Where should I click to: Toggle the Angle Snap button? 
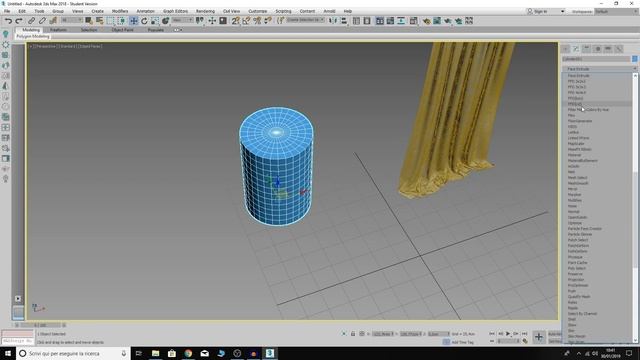(246, 20)
